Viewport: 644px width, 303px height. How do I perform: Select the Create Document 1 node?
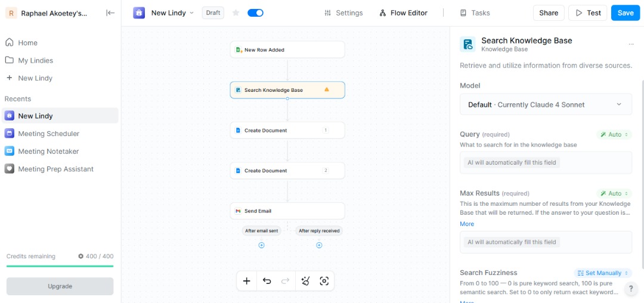pyautogui.click(x=287, y=130)
